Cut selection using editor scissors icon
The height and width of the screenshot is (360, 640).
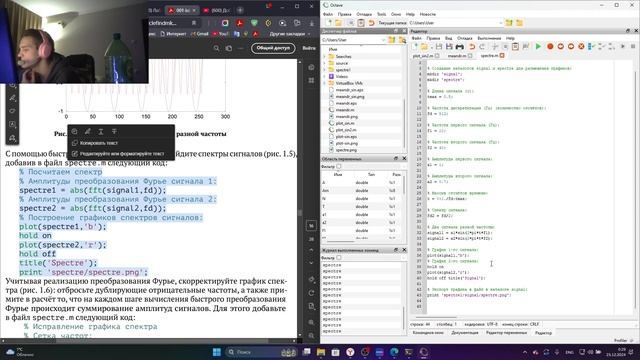coord(495,47)
